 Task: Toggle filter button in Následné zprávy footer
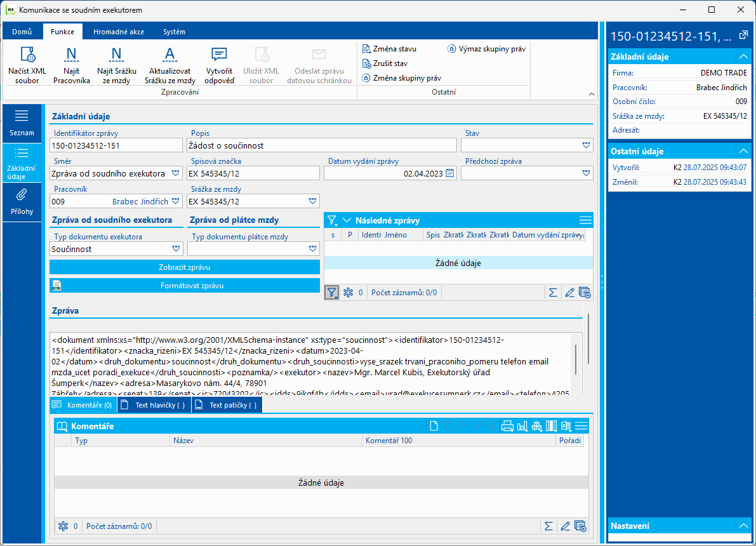[332, 292]
